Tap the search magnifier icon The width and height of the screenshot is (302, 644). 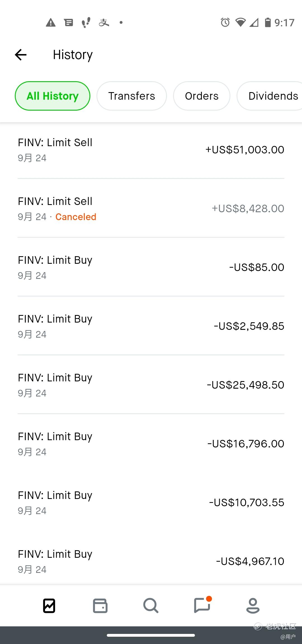[x=151, y=606]
